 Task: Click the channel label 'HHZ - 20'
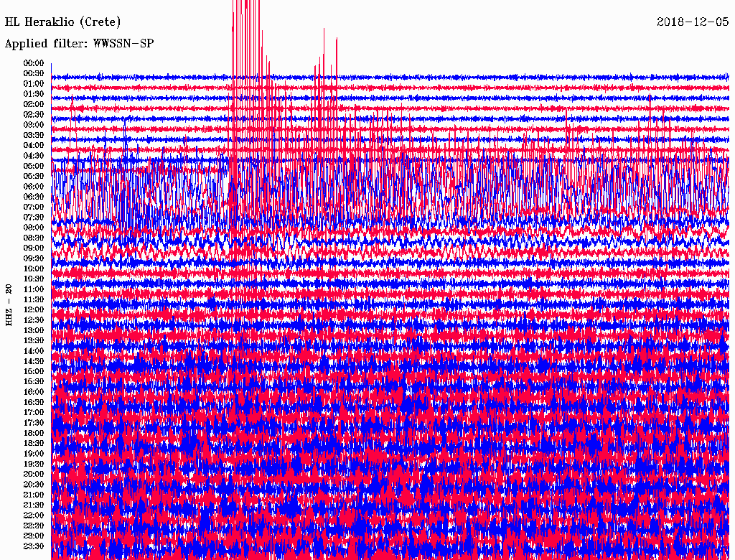click(9, 305)
